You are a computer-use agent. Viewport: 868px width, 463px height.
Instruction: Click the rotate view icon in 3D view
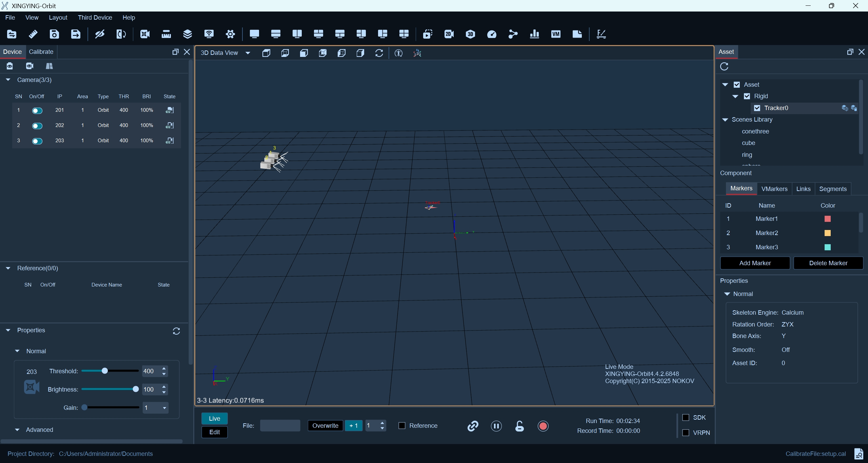[x=379, y=53]
